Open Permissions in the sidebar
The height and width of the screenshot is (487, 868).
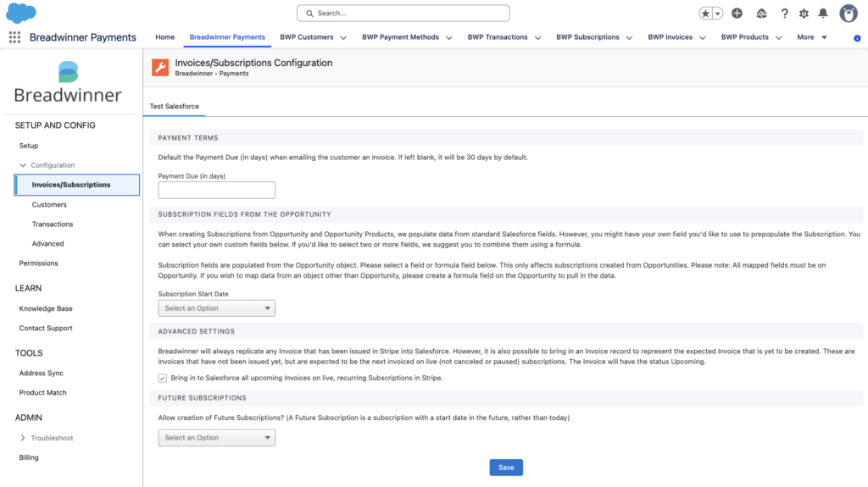(38, 263)
